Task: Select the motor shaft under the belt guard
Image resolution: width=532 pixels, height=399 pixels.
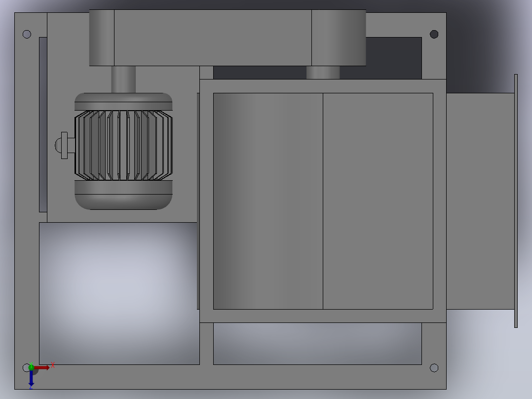Action: coord(123,79)
